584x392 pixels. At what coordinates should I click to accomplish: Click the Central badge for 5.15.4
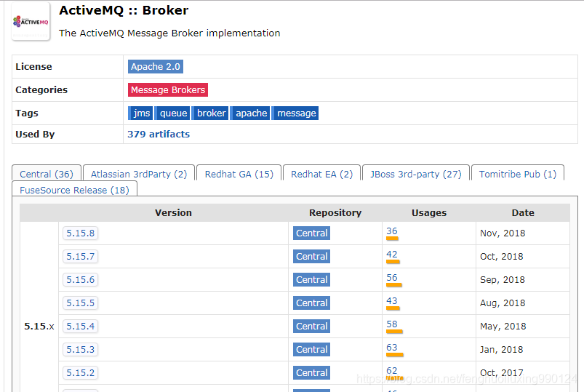tap(311, 327)
